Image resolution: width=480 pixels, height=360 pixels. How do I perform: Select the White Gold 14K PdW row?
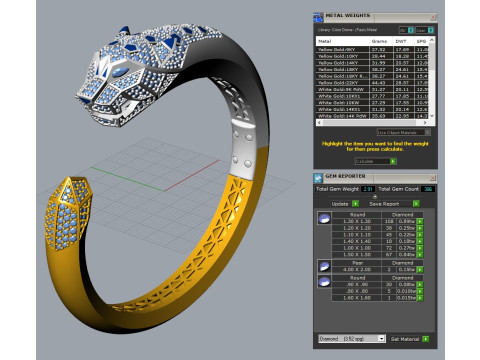point(372,116)
